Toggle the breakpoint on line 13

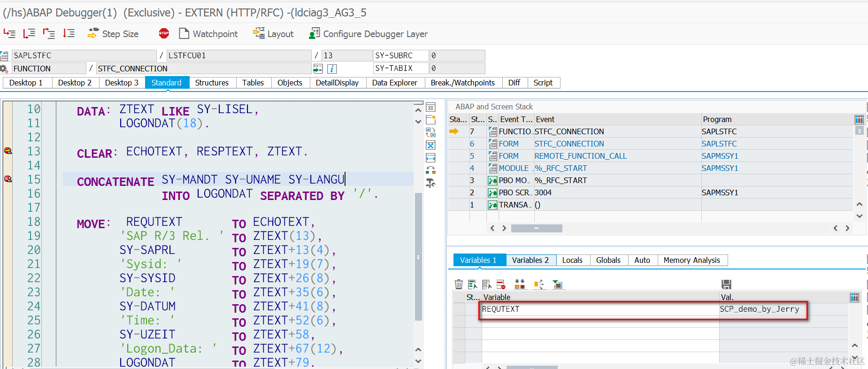coord(8,151)
